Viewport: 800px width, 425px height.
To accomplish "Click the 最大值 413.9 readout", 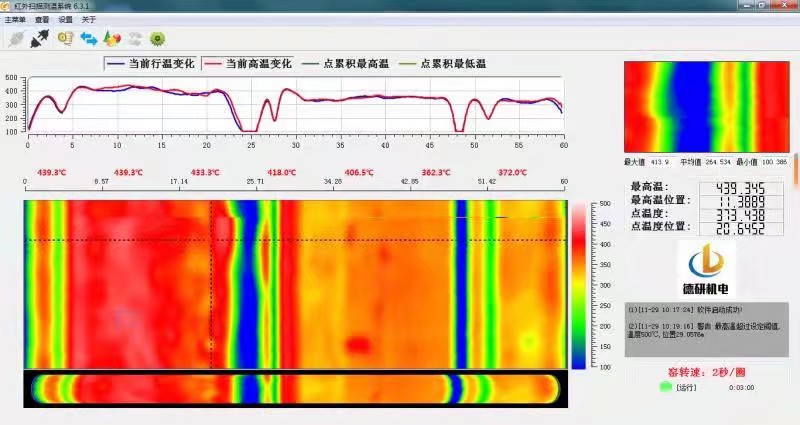I will (646, 162).
